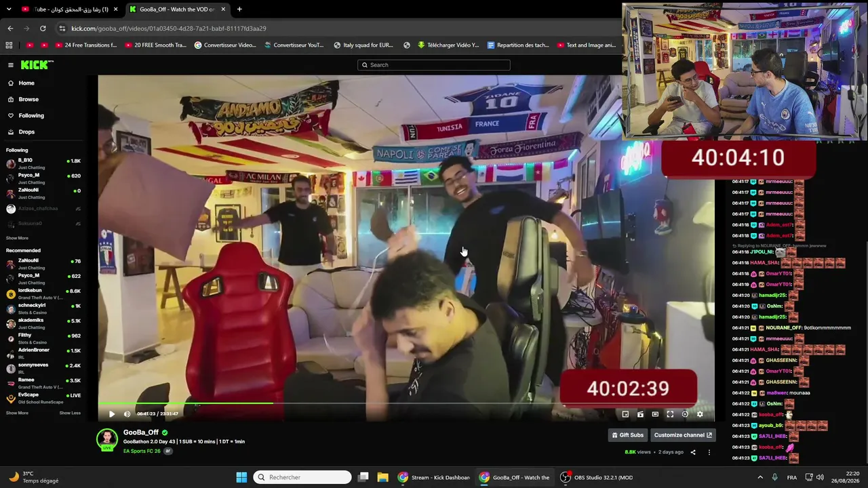This screenshot has width=868, height=488.
Task: Open the weather widget on taskbar
Action: pyautogui.click(x=34, y=477)
